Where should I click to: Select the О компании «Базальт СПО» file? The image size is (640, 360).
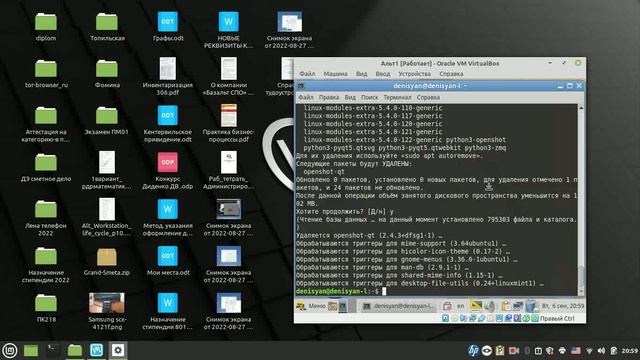pos(229,69)
